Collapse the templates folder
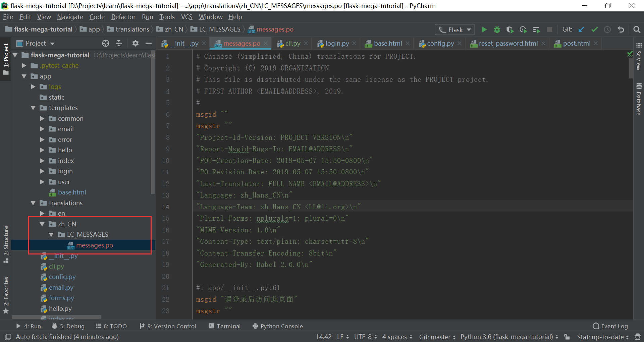 pyautogui.click(x=33, y=108)
